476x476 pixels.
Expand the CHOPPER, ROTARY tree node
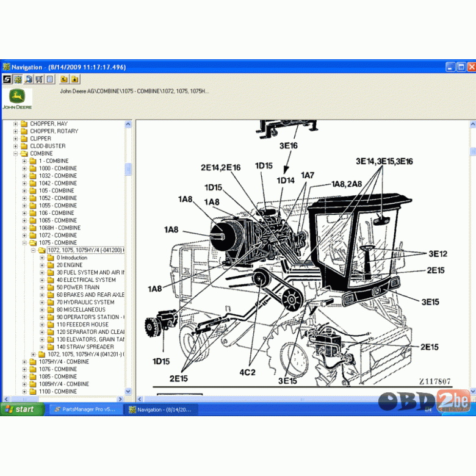(x=15, y=131)
